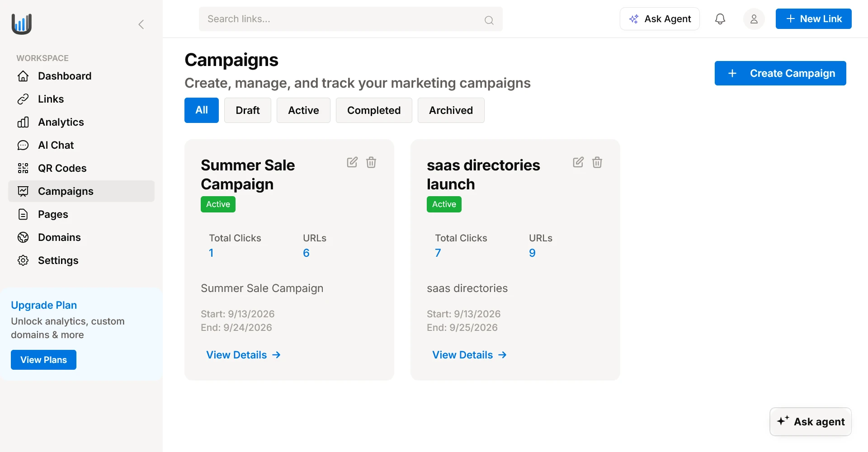868x452 pixels.
Task: Open the QR Codes section
Action: pos(81,168)
